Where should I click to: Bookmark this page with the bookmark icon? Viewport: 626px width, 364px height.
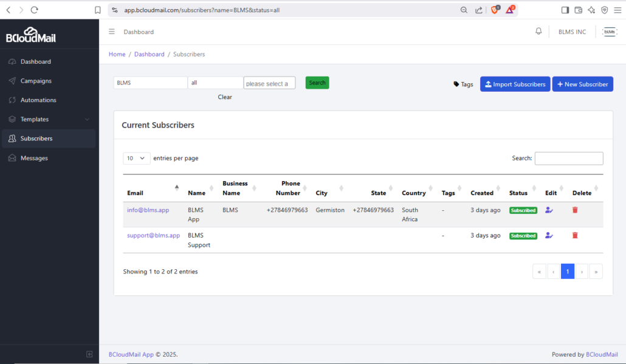pos(97,10)
